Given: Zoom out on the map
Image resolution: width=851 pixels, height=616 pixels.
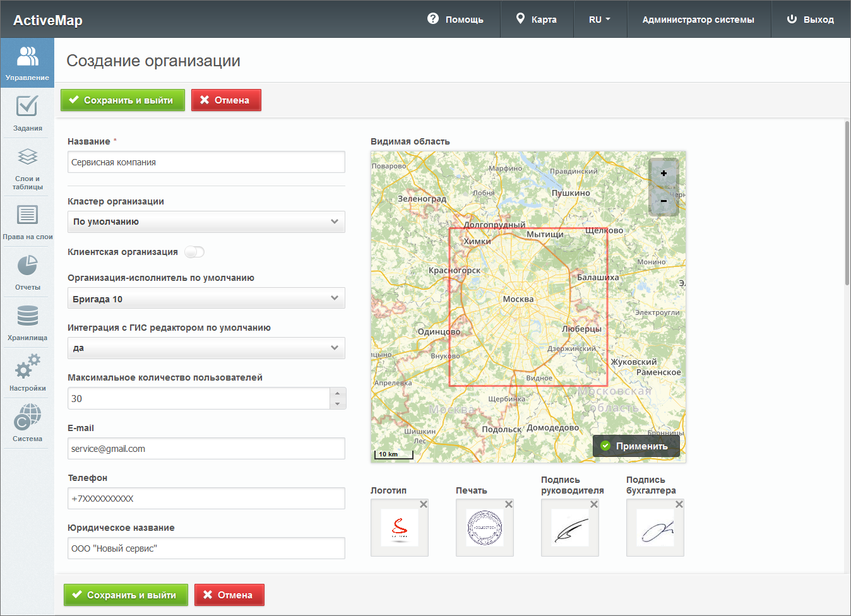Looking at the screenshot, I should pos(664,201).
